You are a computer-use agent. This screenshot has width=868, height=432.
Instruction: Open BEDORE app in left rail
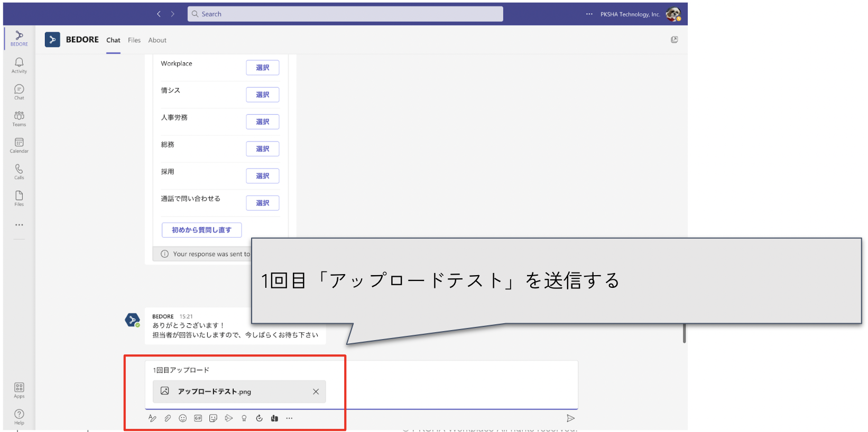(19, 38)
